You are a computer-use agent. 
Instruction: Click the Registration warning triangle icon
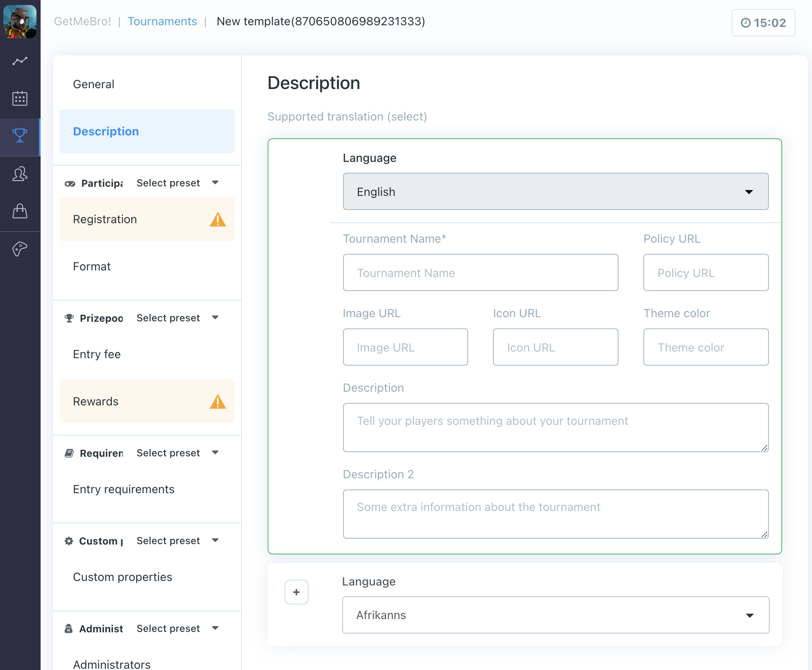coord(217,219)
